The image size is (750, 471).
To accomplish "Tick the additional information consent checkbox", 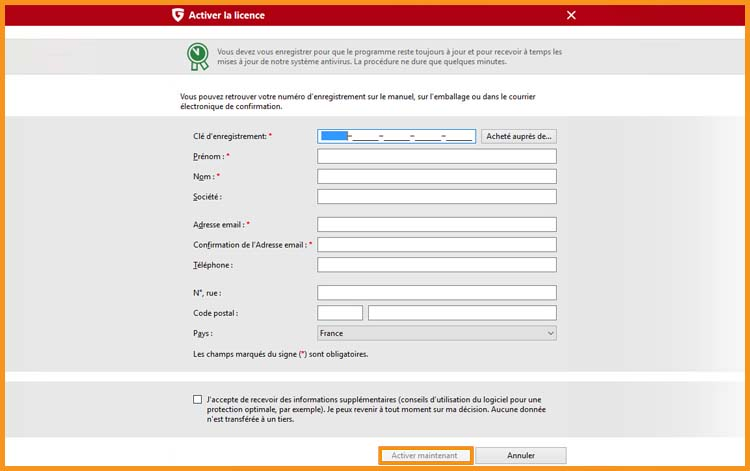I will 198,399.
